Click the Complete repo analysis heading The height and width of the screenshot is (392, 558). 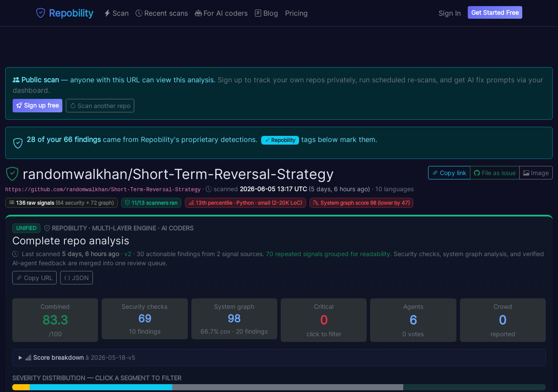click(x=71, y=241)
